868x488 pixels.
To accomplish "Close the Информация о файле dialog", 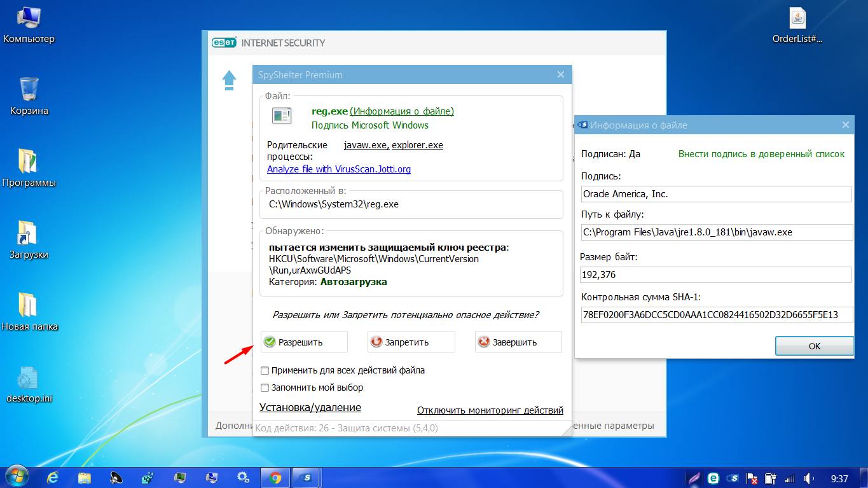I will point(845,125).
